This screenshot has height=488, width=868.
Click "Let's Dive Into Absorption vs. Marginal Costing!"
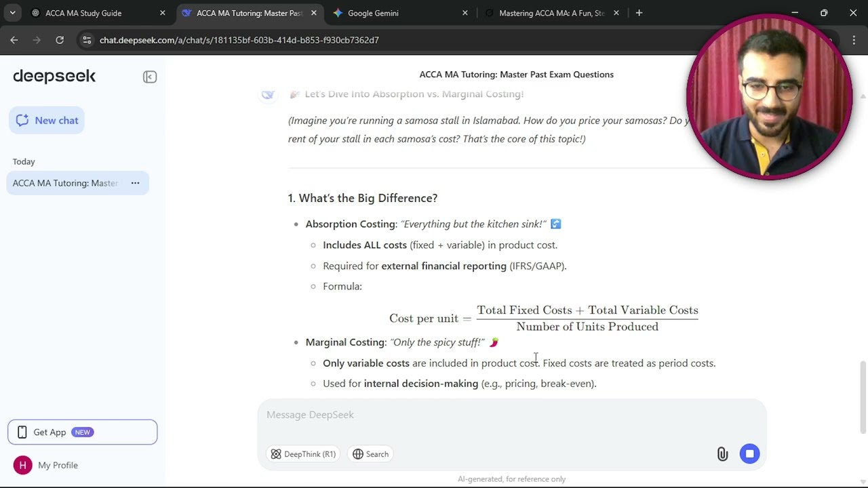coord(414,94)
